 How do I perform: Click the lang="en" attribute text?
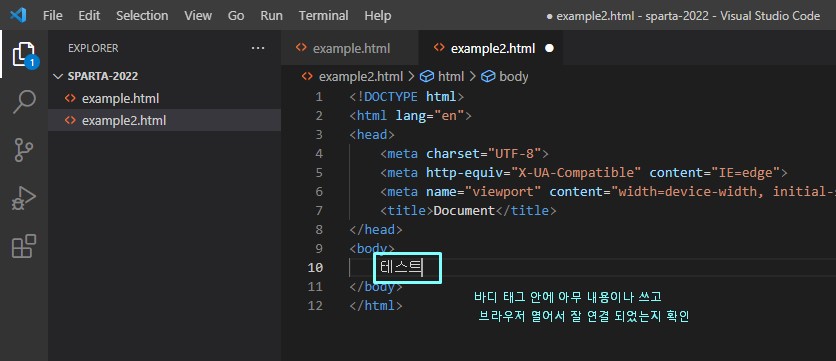click(430, 116)
